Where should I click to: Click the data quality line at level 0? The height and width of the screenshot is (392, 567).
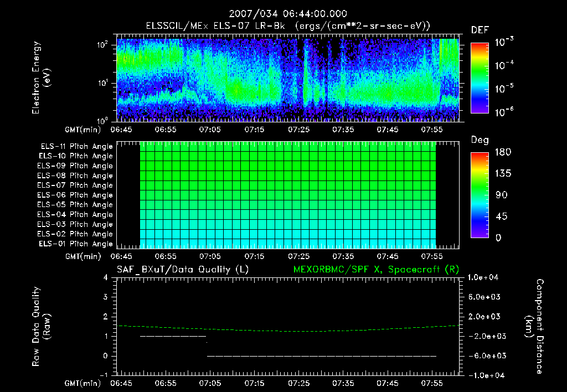[x=322, y=356]
